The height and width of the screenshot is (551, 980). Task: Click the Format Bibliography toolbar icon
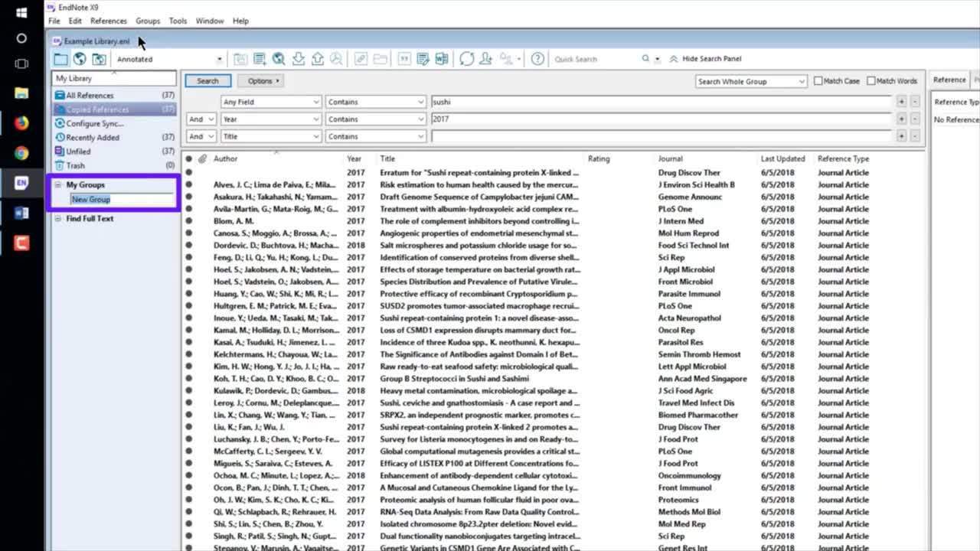(x=423, y=59)
